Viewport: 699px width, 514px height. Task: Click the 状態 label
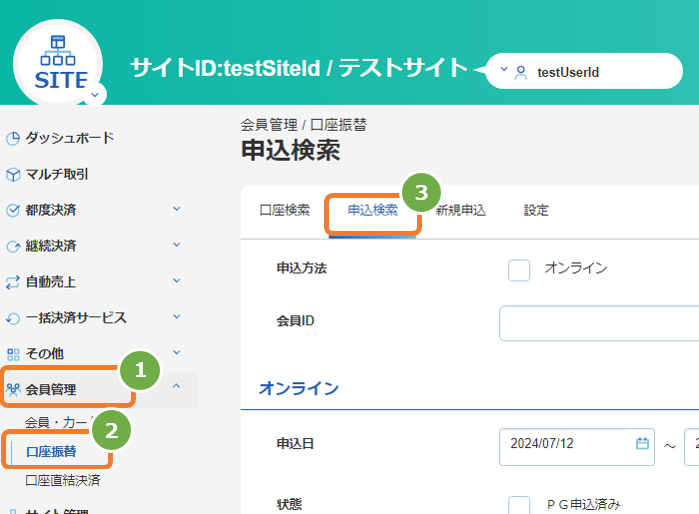(x=289, y=504)
